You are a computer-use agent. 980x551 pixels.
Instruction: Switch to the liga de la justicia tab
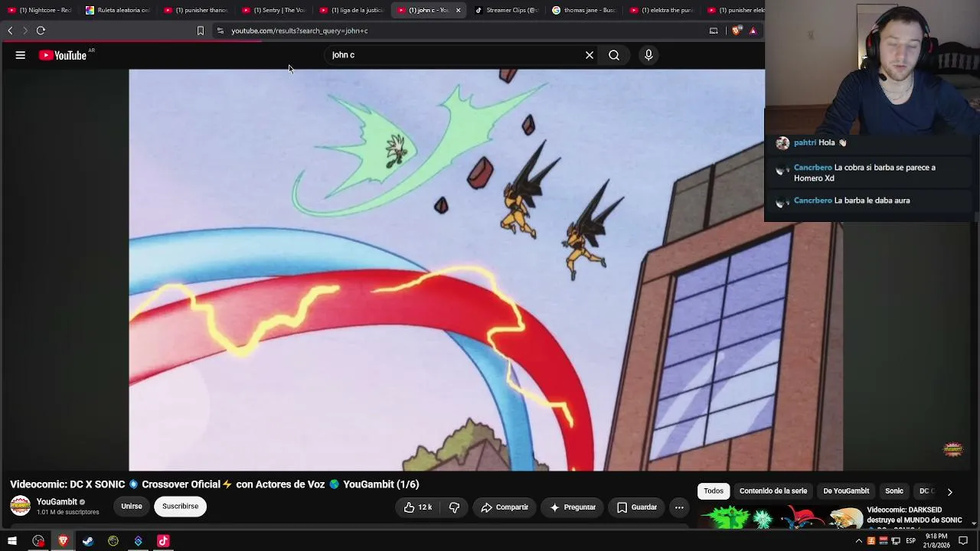[352, 10]
